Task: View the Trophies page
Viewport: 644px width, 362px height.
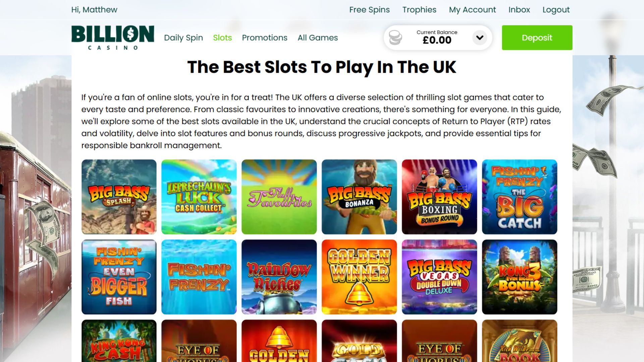Action: pyautogui.click(x=419, y=10)
